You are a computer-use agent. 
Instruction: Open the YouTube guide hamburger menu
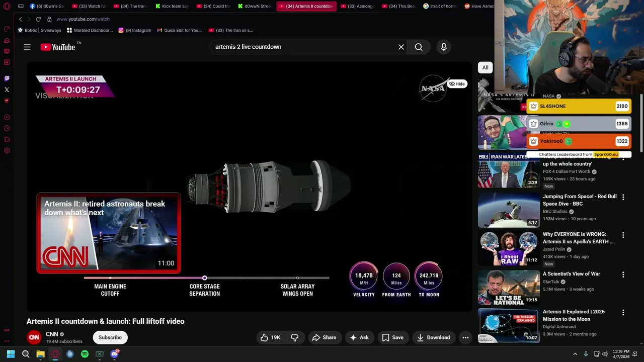(x=27, y=47)
